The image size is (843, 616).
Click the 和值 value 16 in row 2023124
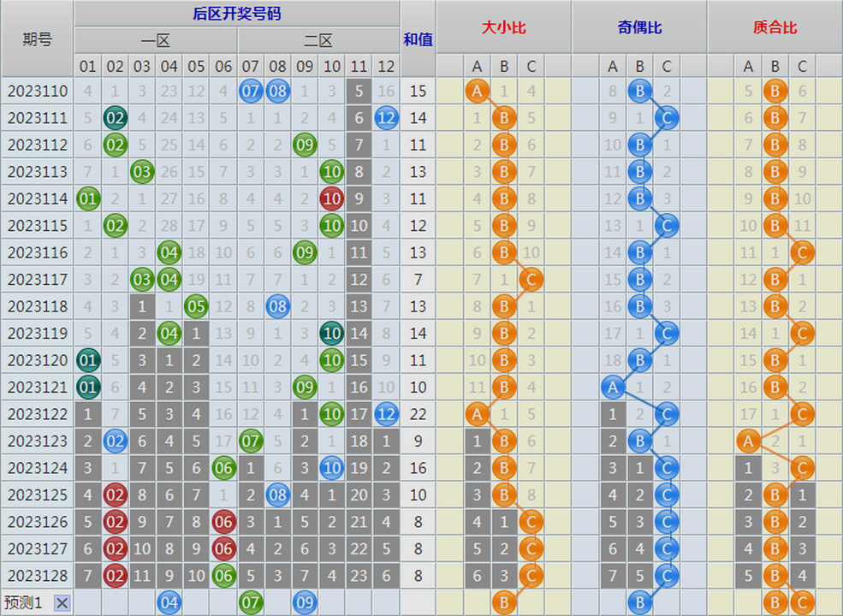click(x=418, y=468)
